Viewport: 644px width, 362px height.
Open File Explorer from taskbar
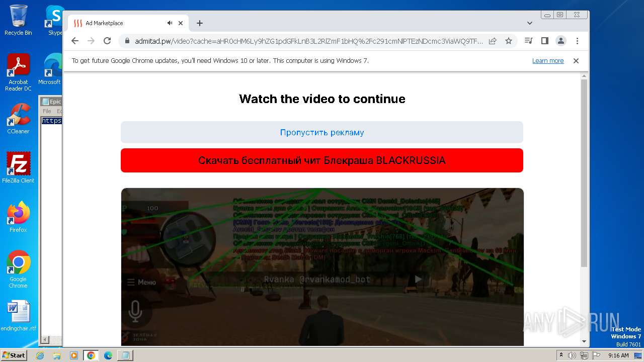(57, 355)
